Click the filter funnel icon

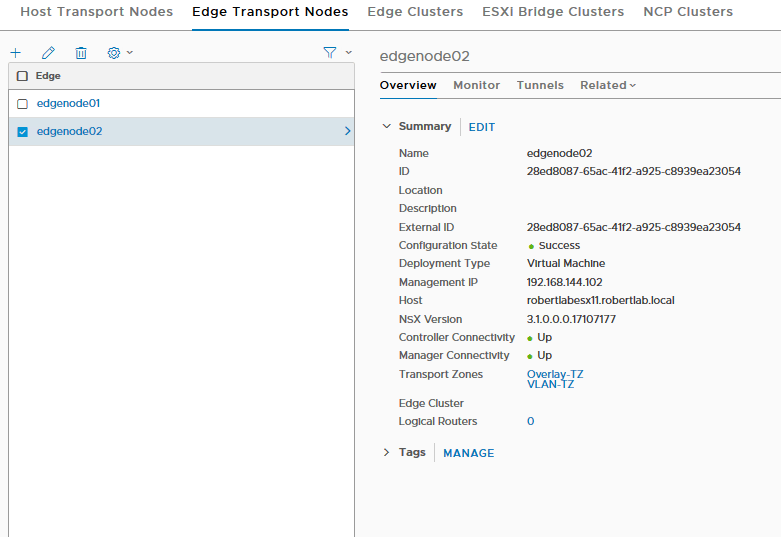330,53
